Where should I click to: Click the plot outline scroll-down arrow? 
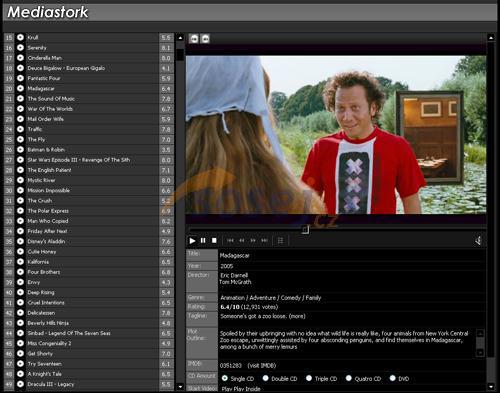click(480, 352)
